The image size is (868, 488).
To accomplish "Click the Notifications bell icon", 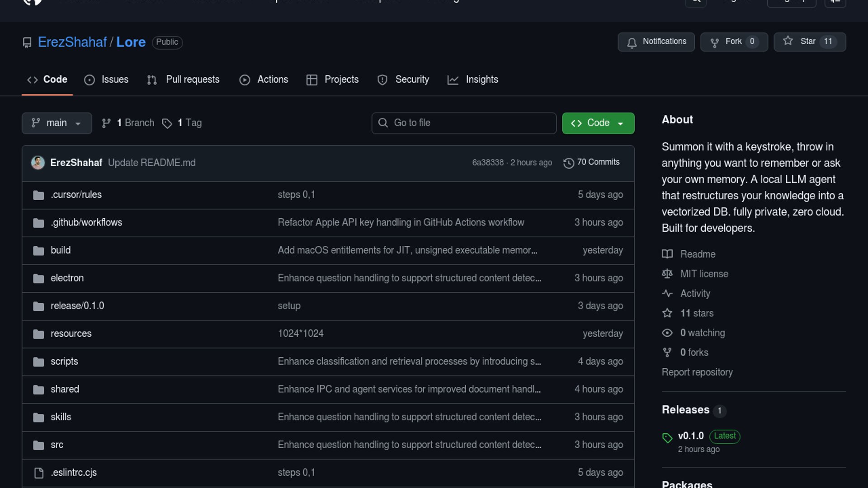I will [632, 42].
